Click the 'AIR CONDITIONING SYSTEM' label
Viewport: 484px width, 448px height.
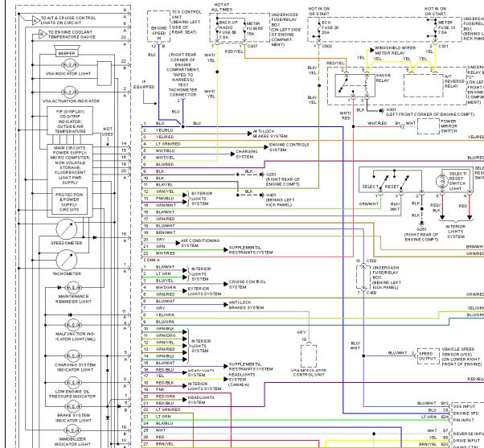point(200,243)
